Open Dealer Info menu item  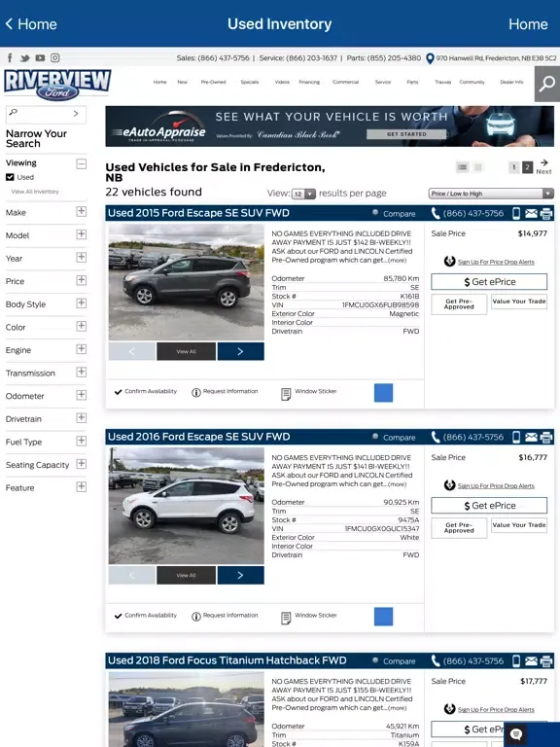click(511, 82)
